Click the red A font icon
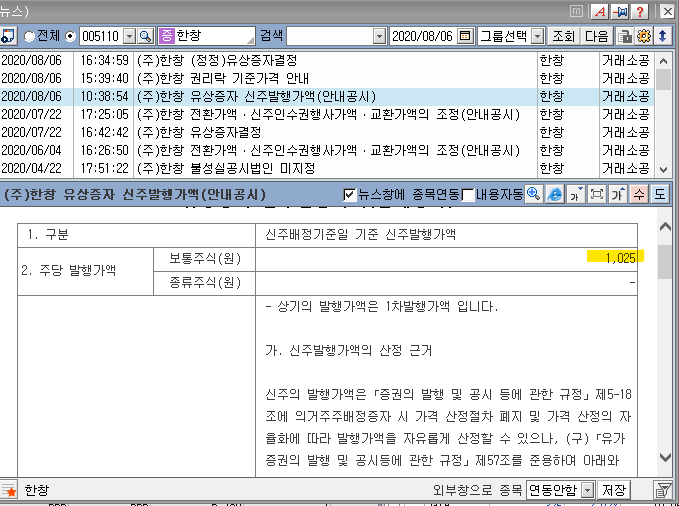This screenshot has width=679, height=506. coord(600,11)
